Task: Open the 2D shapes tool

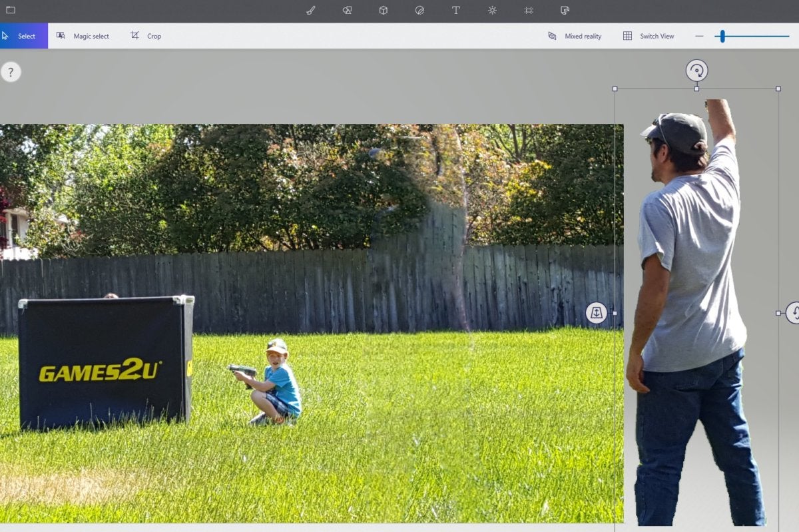Action: (347, 10)
